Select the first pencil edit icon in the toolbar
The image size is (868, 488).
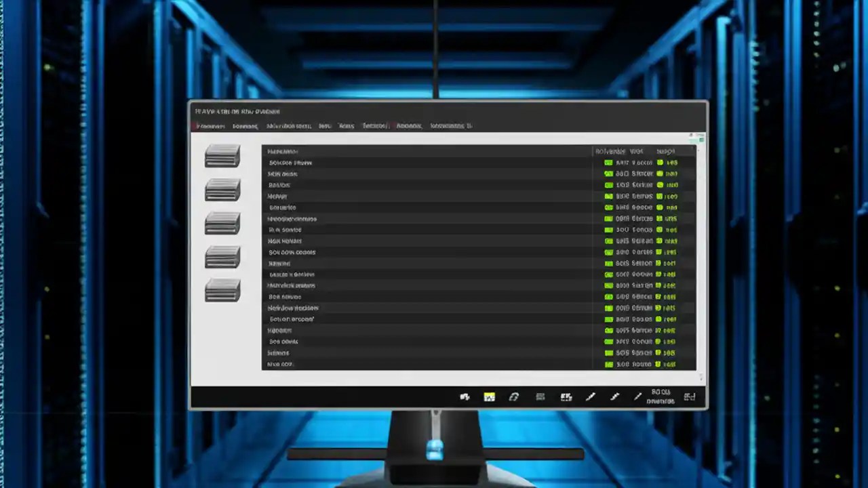pyautogui.click(x=590, y=396)
